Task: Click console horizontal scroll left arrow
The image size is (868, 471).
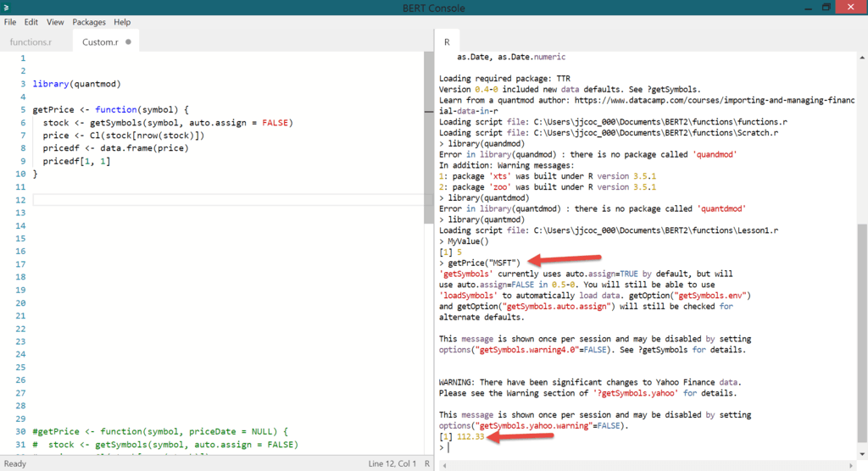Action: [444, 465]
